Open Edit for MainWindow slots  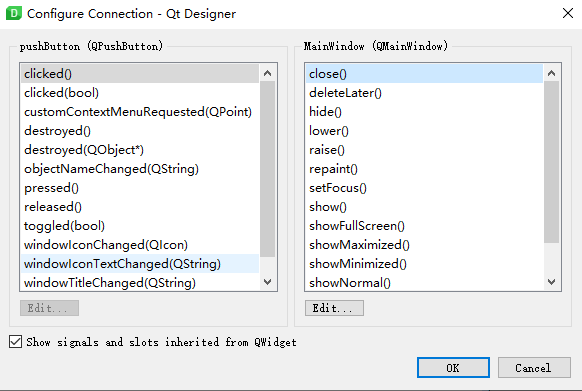[334, 308]
